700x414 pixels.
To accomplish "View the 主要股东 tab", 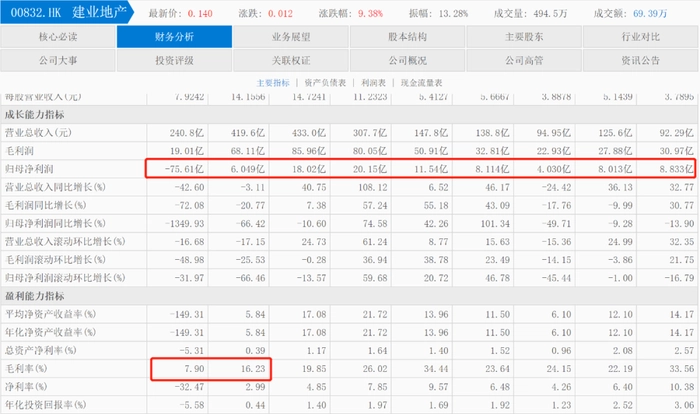I will (524, 37).
